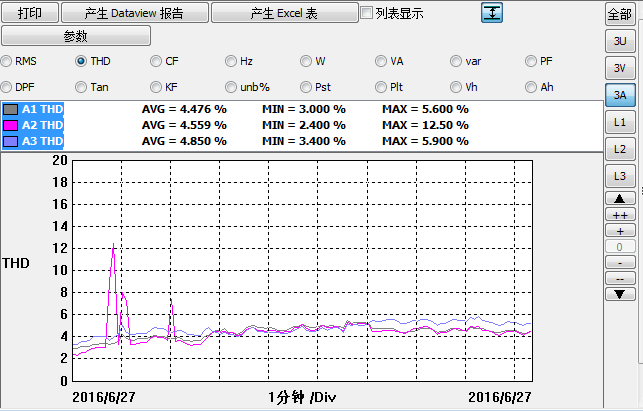Viewport: 643px width, 411px height.
Task: Click the blue A3 THD color swatch
Action: (x=11, y=142)
